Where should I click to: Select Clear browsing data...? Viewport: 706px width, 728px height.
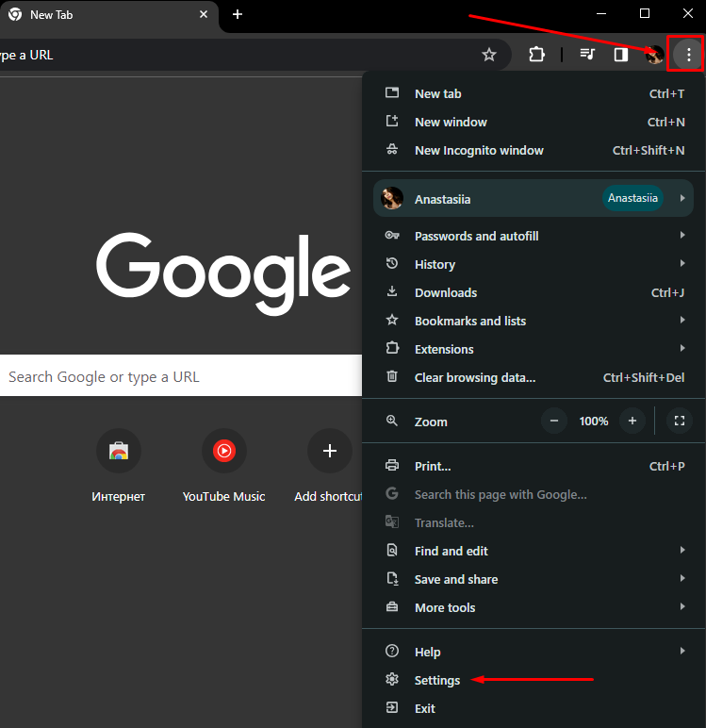pos(534,377)
